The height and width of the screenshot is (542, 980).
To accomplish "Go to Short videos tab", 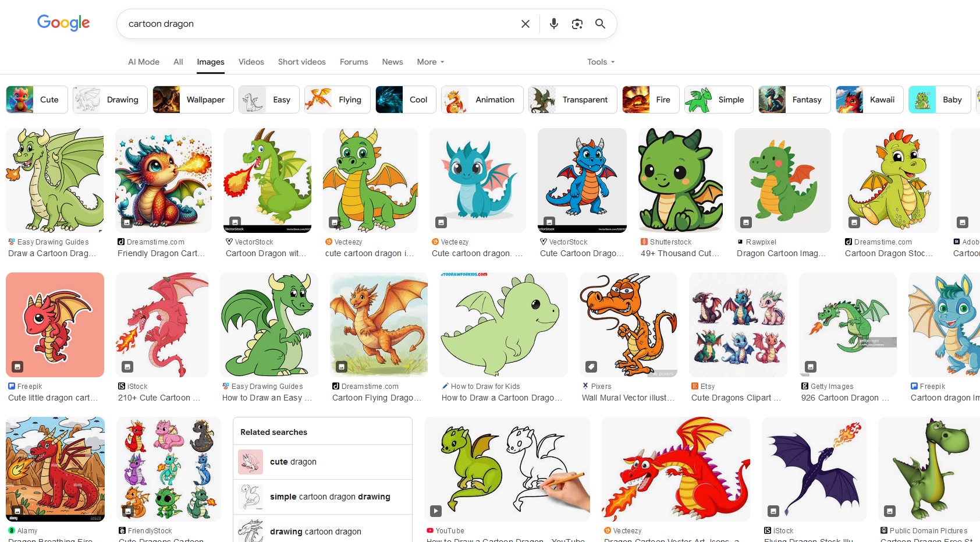I will 302,62.
